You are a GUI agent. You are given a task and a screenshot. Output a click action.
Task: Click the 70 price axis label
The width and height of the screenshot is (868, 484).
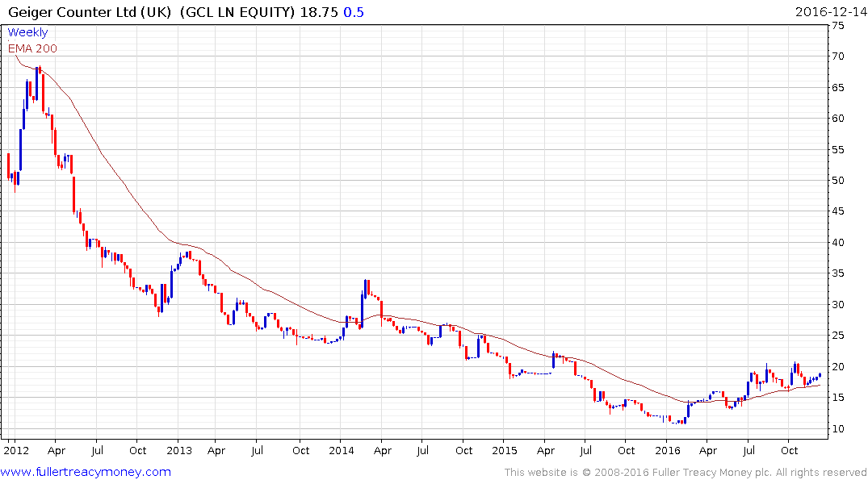tap(838, 56)
